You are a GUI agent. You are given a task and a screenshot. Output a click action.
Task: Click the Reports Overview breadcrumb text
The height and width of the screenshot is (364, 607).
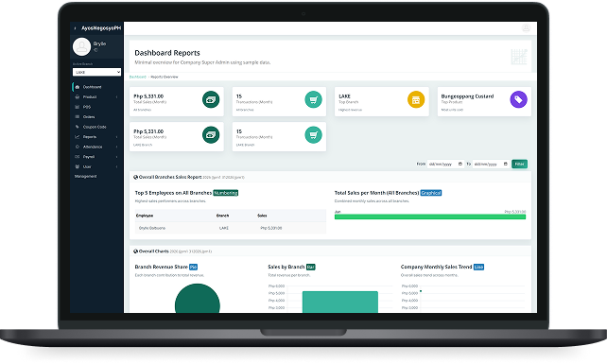[x=165, y=77]
